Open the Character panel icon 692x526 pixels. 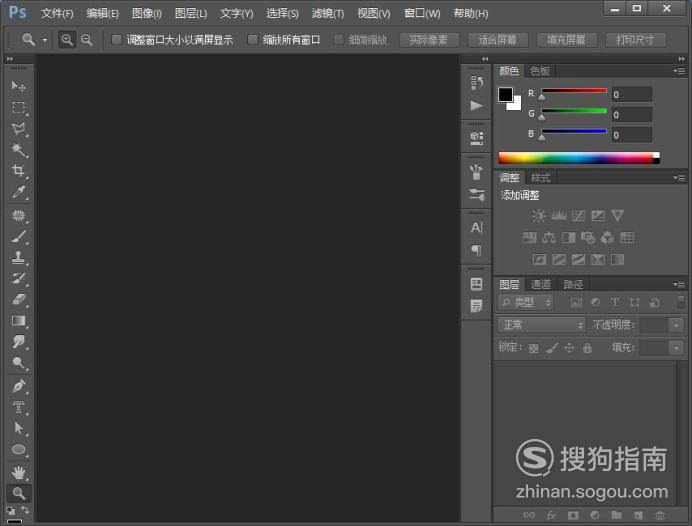[x=476, y=228]
